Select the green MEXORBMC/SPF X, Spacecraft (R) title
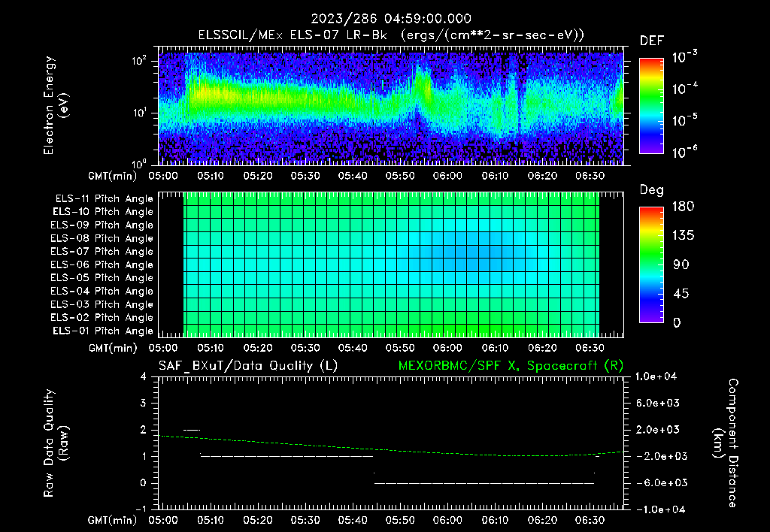 click(x=511, y=366)
